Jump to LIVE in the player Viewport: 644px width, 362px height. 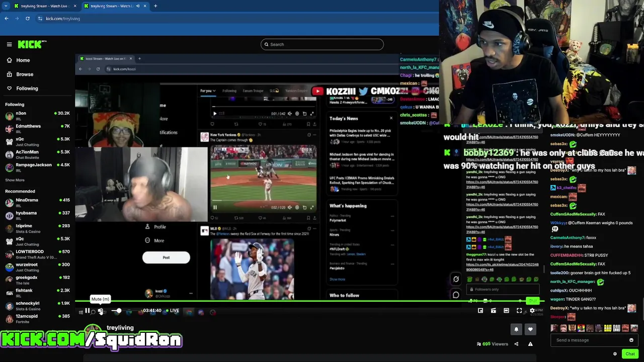(x=173, y=311)
